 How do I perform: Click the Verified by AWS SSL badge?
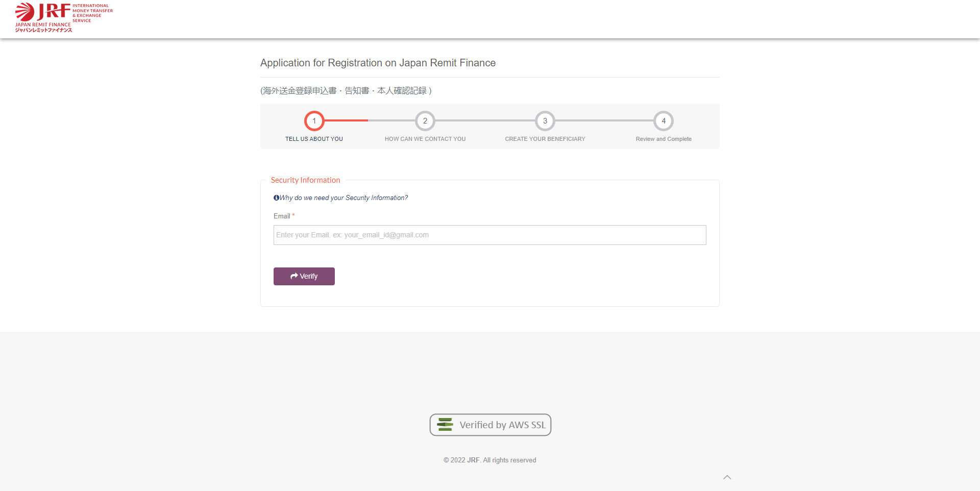click(491, 425)
